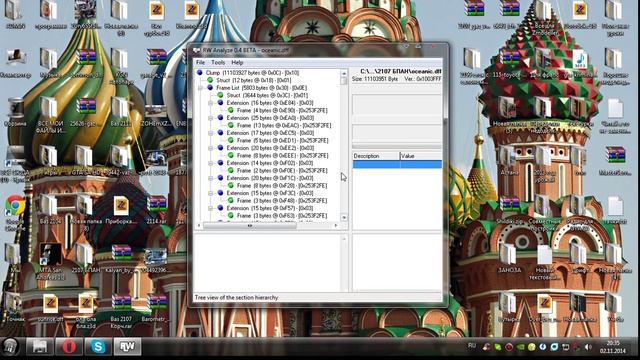Collapse the Extension (25 bytes @ 0xEA0) node

211,118
